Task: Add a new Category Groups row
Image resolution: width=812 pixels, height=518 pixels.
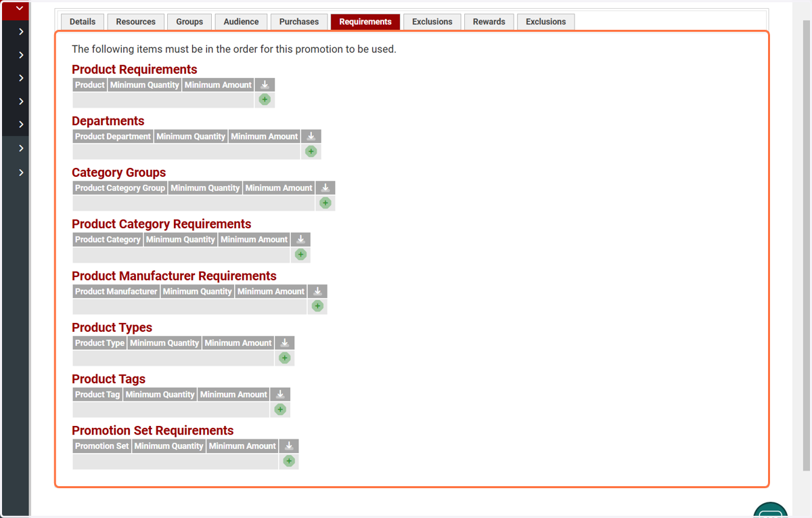Action: pos(325,202)
